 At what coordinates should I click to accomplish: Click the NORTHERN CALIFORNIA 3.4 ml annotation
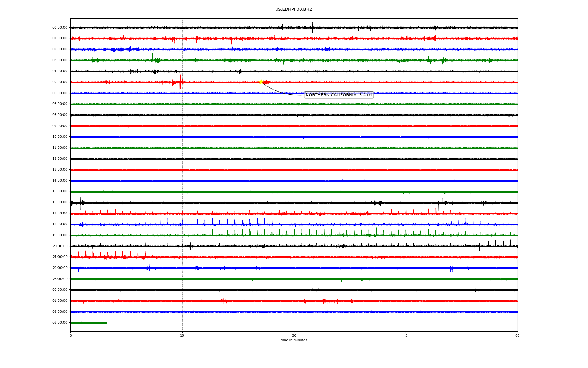click(x=339, y=95)
